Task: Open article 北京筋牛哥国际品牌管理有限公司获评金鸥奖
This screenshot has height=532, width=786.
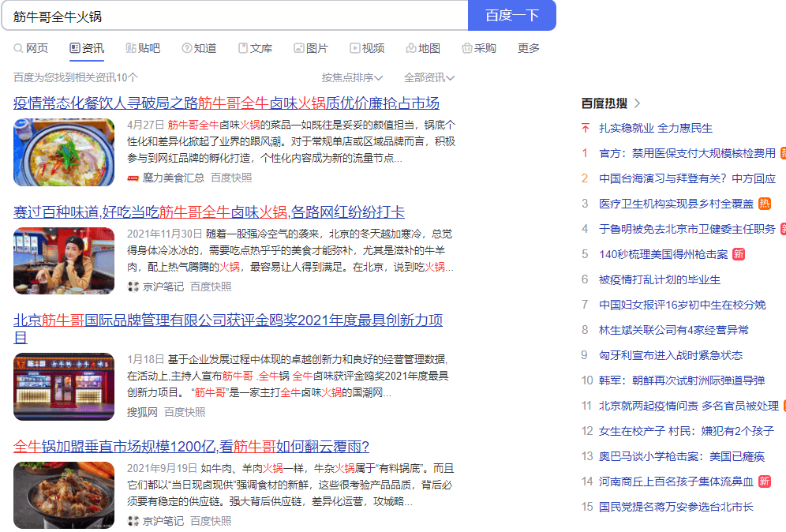Action: point(228,329)
